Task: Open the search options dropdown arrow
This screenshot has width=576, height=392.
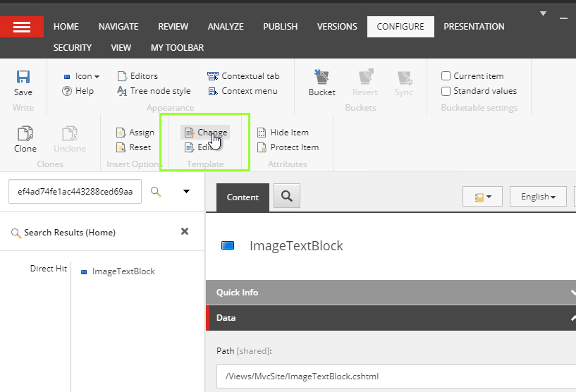Action: [x=186, y=191]
